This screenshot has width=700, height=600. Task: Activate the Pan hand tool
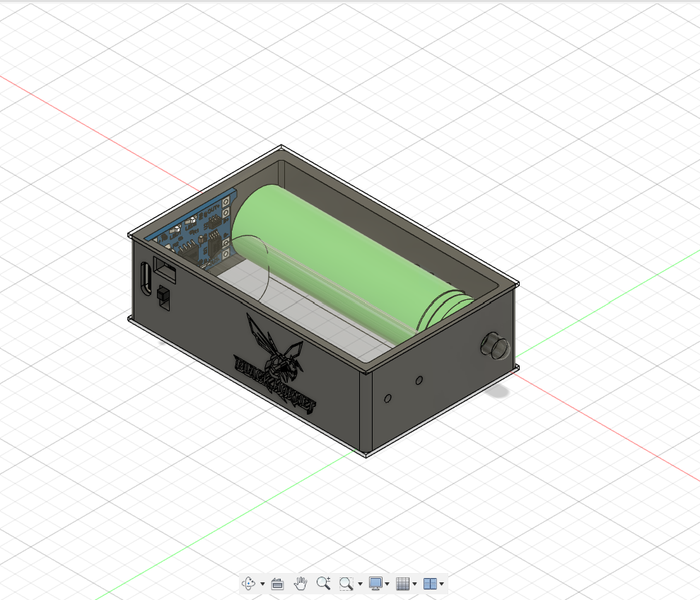301,583
